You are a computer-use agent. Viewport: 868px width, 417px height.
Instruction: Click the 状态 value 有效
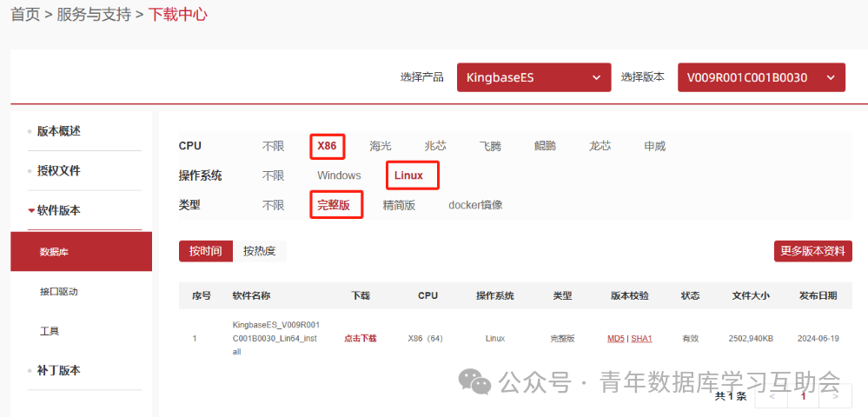pyautogui.click(x=690, y=338)
